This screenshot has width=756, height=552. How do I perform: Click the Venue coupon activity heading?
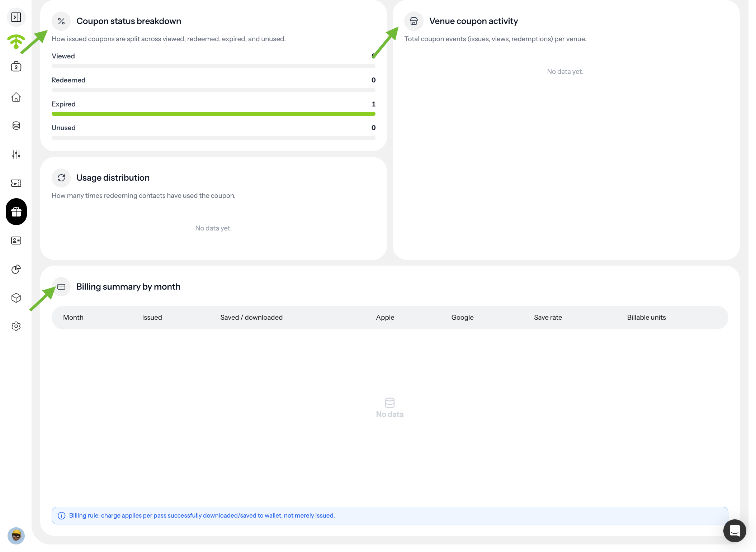473,21
